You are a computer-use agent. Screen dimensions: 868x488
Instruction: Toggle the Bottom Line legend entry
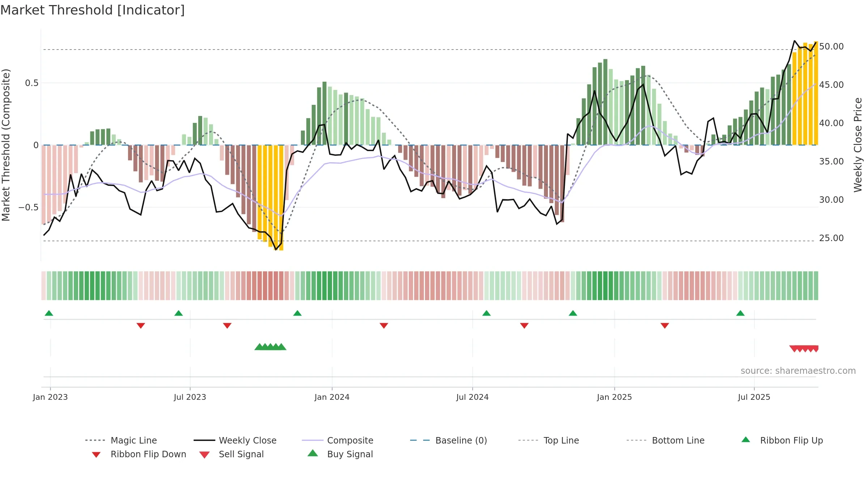point(665,440)
